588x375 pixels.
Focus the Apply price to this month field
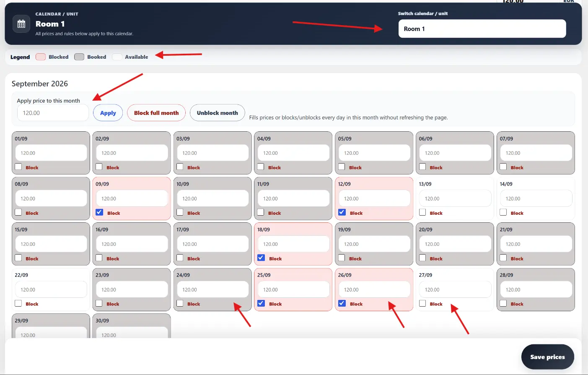[x=53, y=113]
